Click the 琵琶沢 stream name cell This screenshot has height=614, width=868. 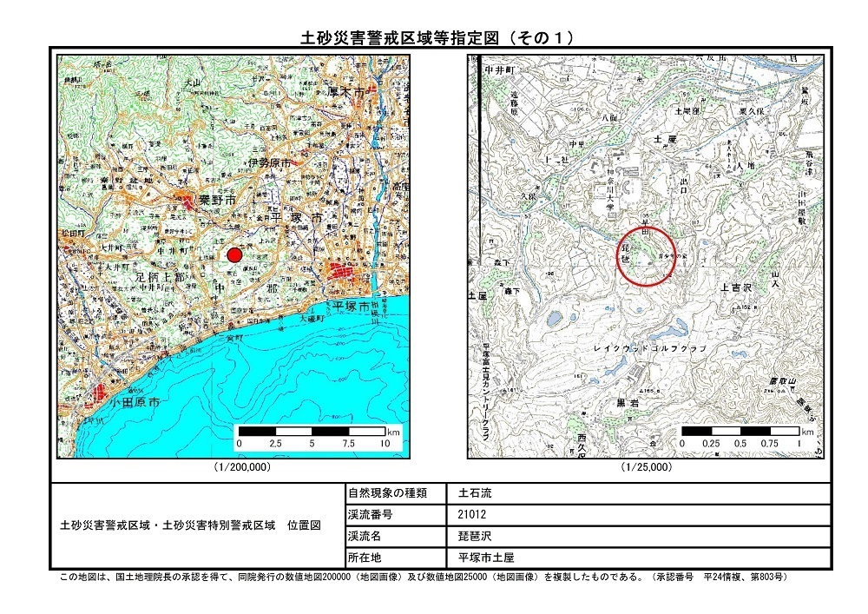click(475, 536)
